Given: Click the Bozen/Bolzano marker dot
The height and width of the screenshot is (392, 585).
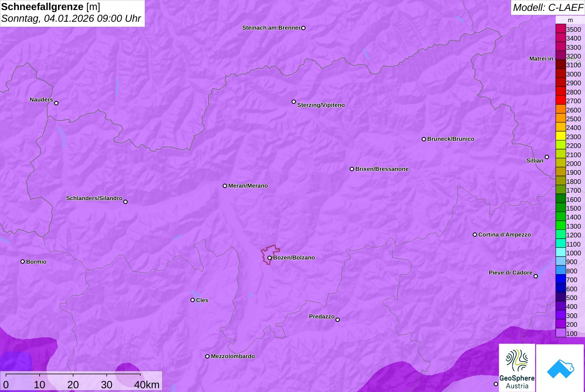Looking at the screenshot, I should pos(270,258).
